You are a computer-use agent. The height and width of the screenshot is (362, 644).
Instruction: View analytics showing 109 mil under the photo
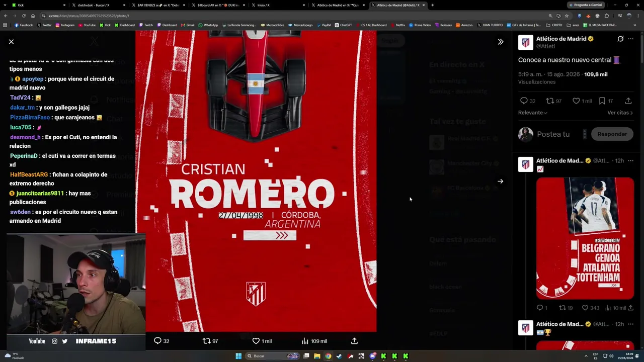[314, 341]
